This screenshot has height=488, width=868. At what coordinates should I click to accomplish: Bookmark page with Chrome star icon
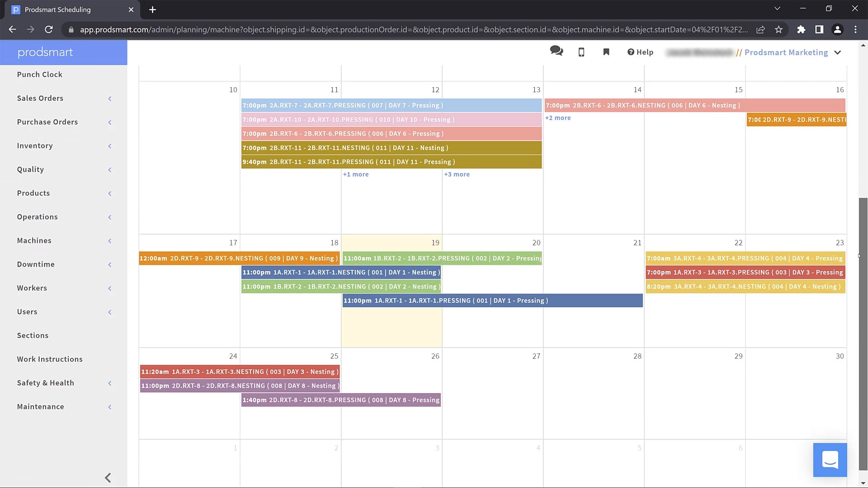pyautogui.click(x=778, y=29)
